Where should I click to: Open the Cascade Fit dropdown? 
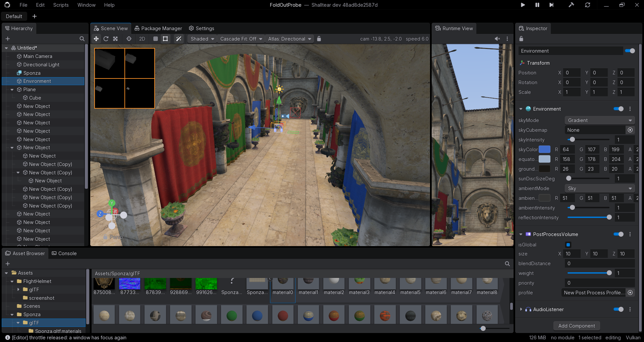(x=241, y=39)
